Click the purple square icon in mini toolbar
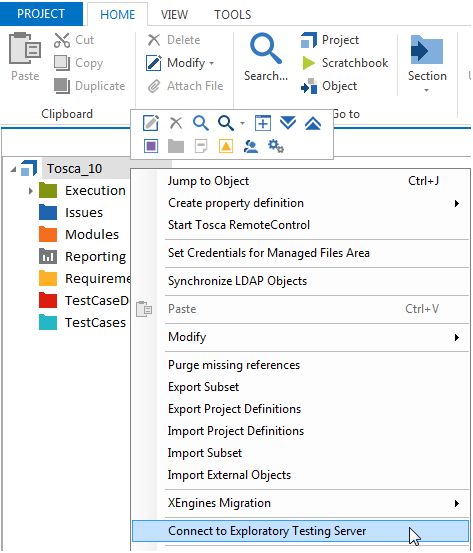 [151, 146]
